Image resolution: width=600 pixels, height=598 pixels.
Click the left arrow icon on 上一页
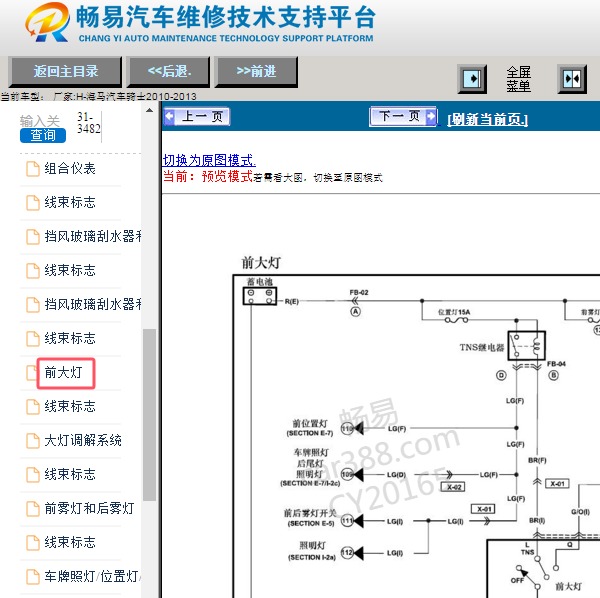[x=169, y=116]
